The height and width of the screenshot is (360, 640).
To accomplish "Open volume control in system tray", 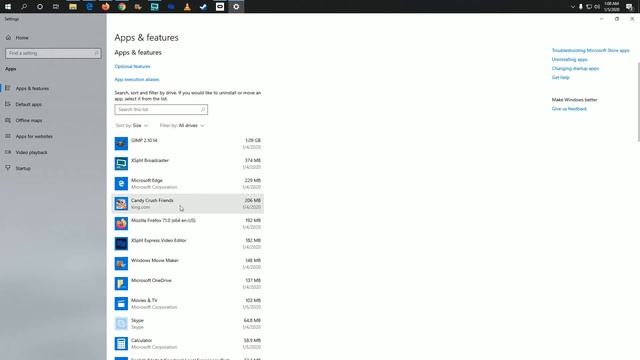I will pos(597,7).
